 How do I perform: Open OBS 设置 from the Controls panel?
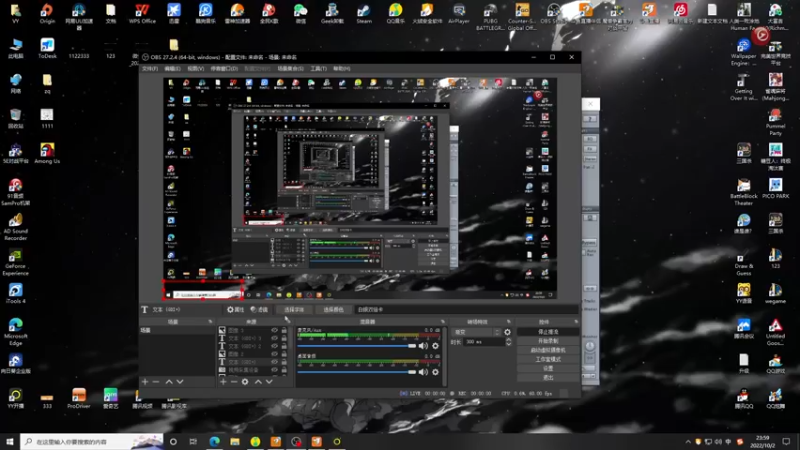[548, 368]
